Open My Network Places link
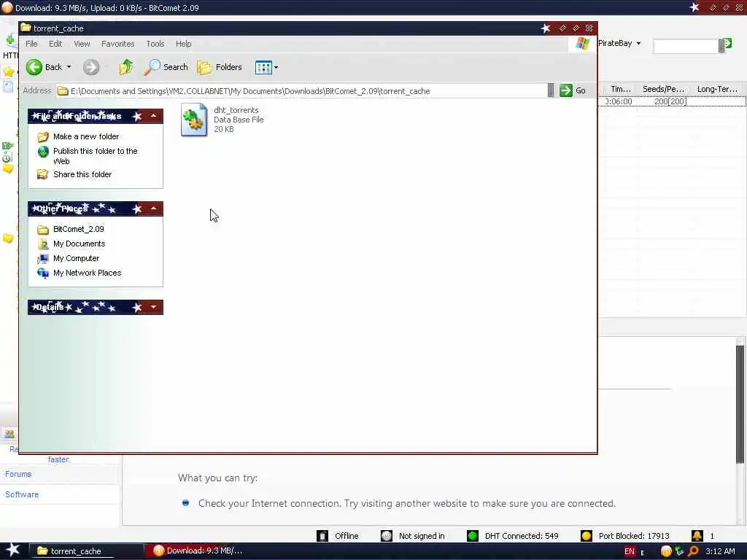Viewport: 747px width, 560px height. coord(88,273)
